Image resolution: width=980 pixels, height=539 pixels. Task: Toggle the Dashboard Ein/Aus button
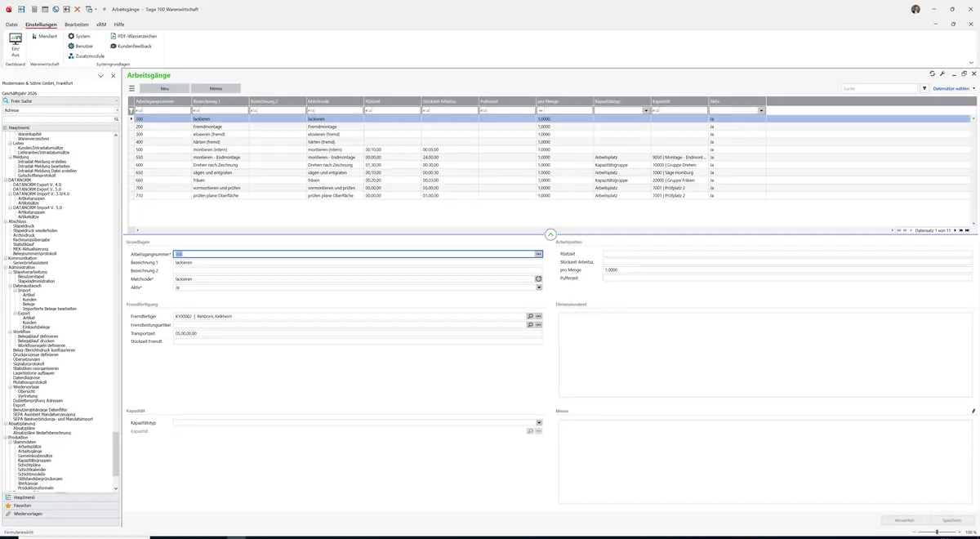(15, 45)
